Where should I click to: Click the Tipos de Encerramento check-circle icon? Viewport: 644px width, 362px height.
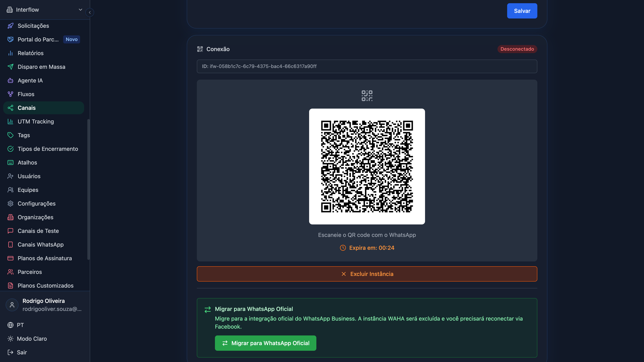point(10,149)
